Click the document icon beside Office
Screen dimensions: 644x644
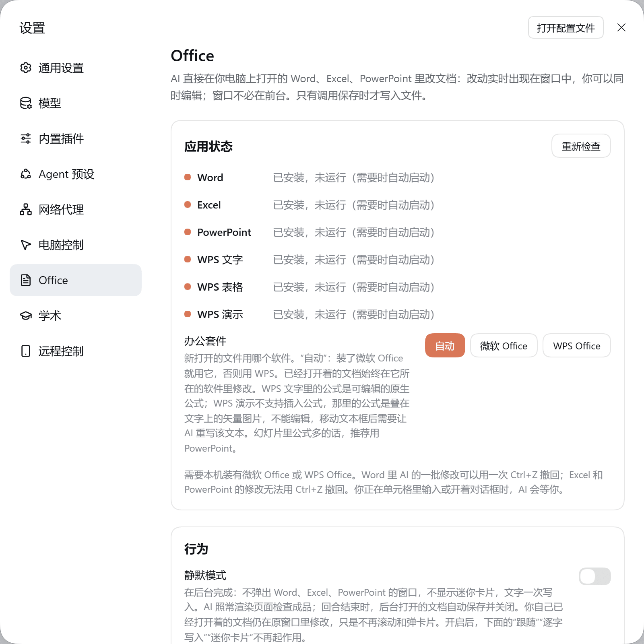[26, 280]
